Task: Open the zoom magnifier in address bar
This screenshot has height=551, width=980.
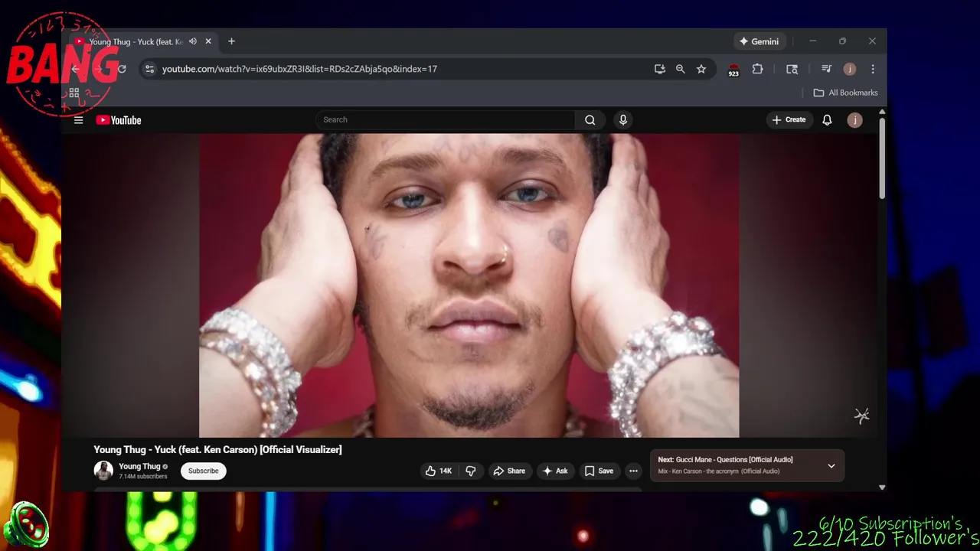Action: 680,69
